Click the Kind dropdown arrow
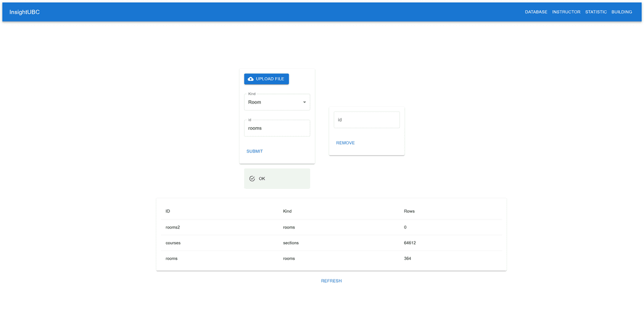The width and height of the screenshot is (644, 315). [x=304, y=102]
